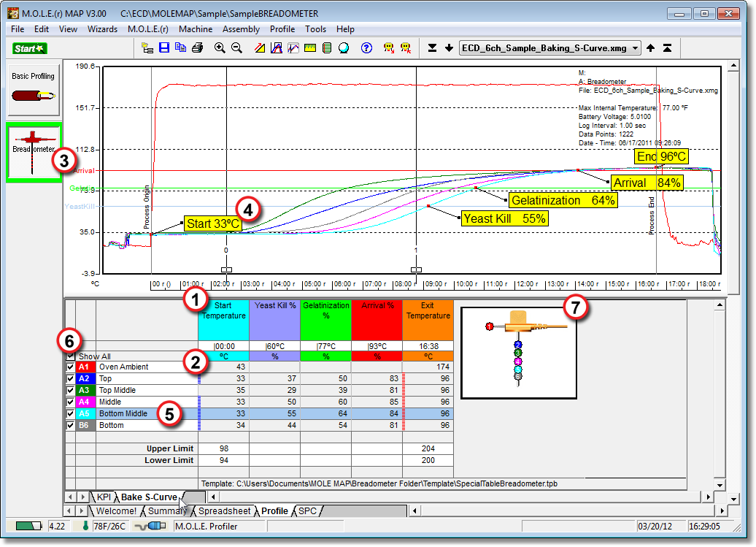Click the Yeast Kill % column header
This screenshot has height=547, width=756.
tap(275, 321)
